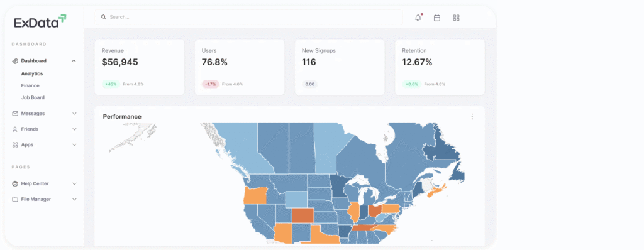Select Analytics in the sidebar

point(32,74)
